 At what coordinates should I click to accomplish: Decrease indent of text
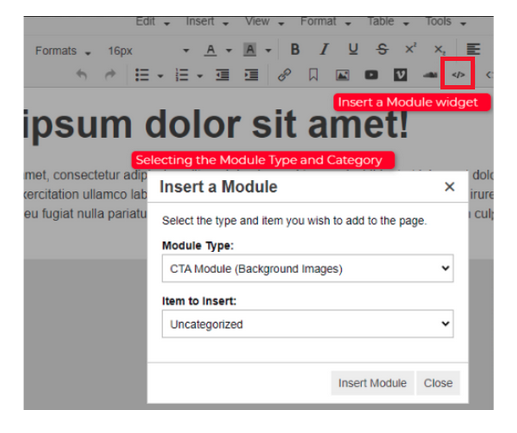click(222, 75)
